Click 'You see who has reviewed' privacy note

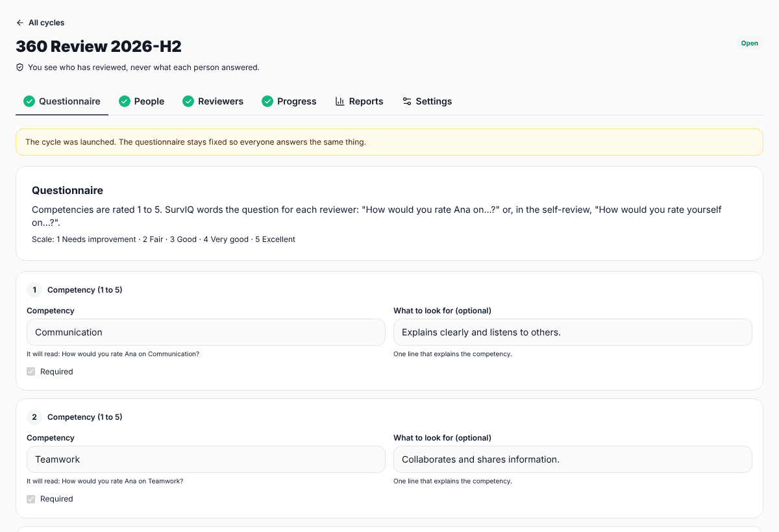pyautogui.click(x=143, y=67)
